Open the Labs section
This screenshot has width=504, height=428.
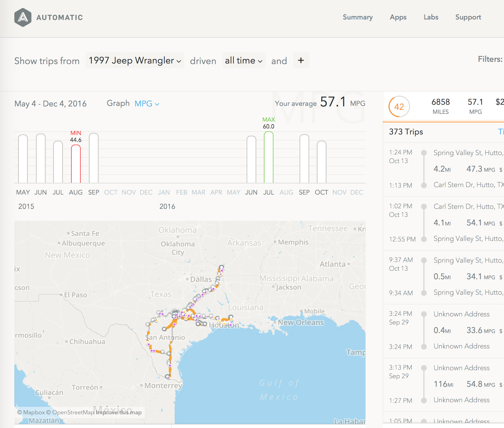click(x=431, y=17)
